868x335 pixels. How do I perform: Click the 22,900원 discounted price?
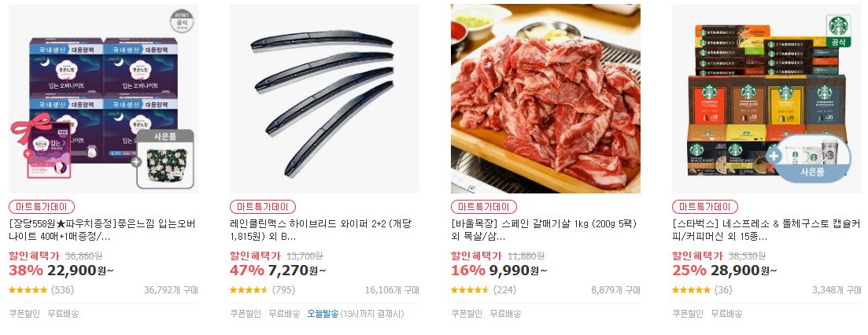81,271
